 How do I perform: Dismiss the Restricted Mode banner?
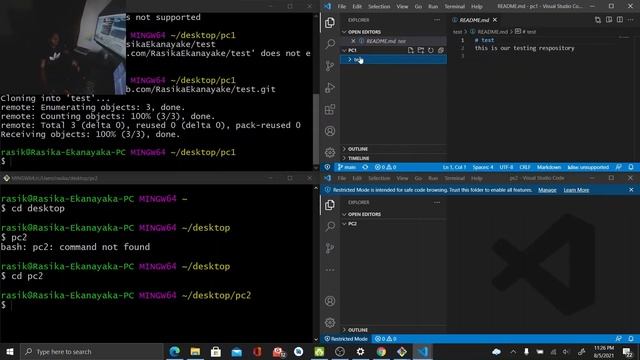(x=631, y=190)
